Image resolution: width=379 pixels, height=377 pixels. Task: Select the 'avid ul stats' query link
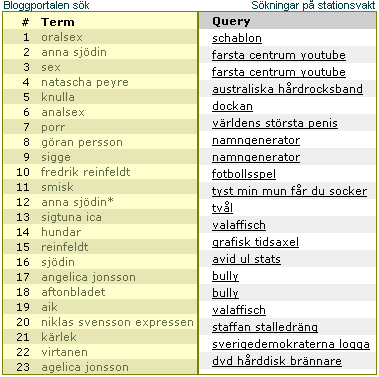click(246, 259)
